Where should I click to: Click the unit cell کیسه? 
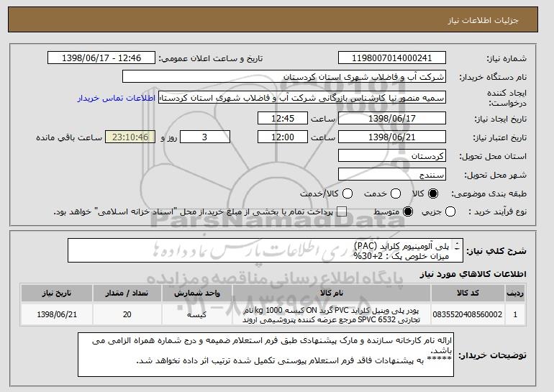197,314
